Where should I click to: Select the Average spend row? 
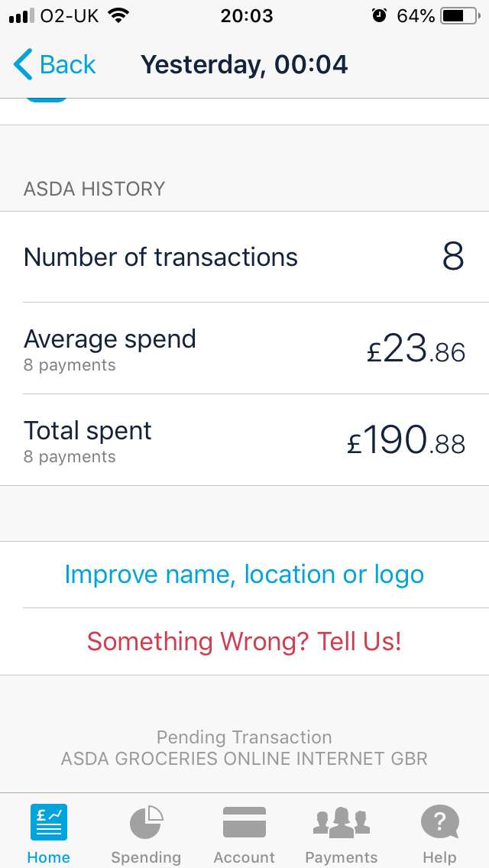[244, 348]
